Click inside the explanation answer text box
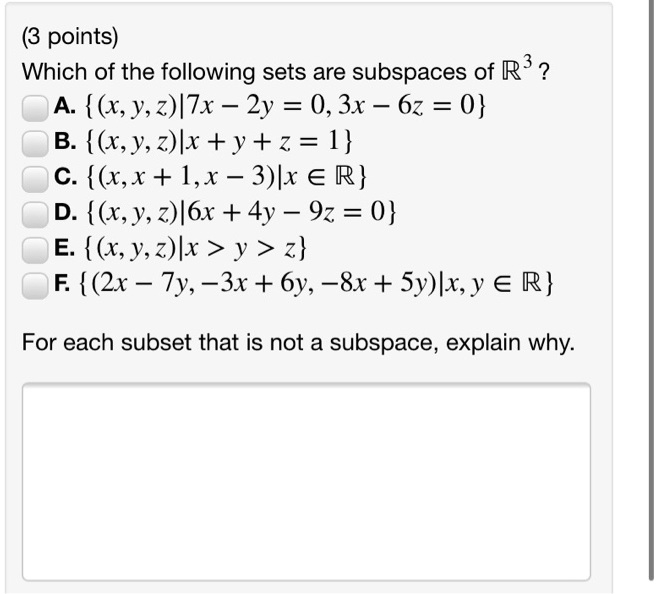The image size is (658, 594). [306, 481]
